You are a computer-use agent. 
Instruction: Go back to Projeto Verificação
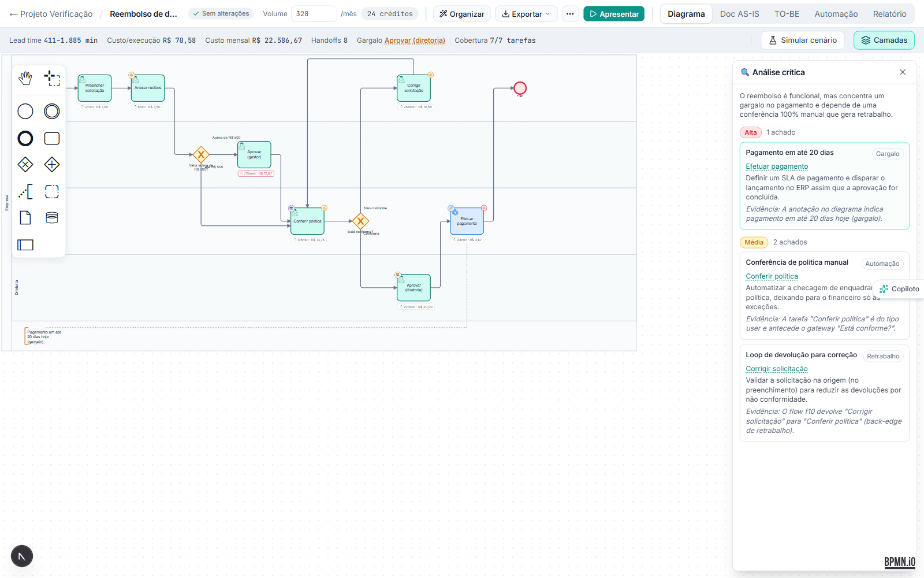coord(51,14)
